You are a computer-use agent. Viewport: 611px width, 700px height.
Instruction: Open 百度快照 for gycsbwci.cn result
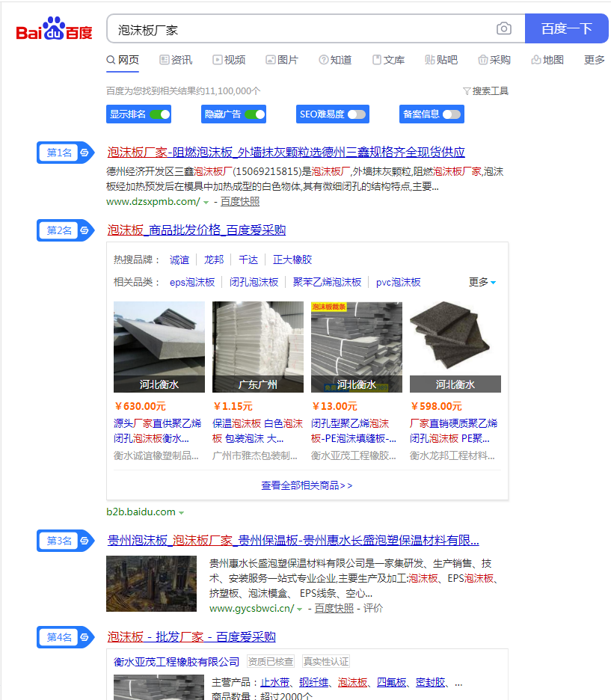point(334,609)
